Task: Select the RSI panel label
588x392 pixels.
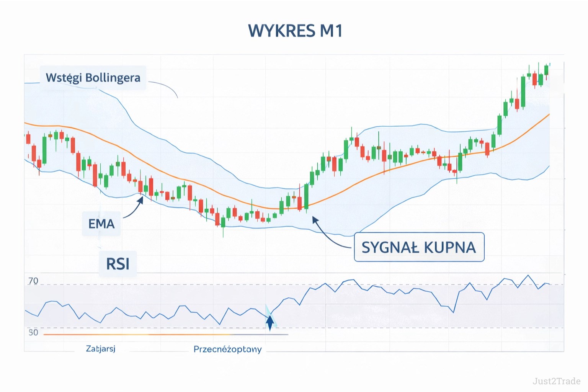Action: (x=118, y=264)
